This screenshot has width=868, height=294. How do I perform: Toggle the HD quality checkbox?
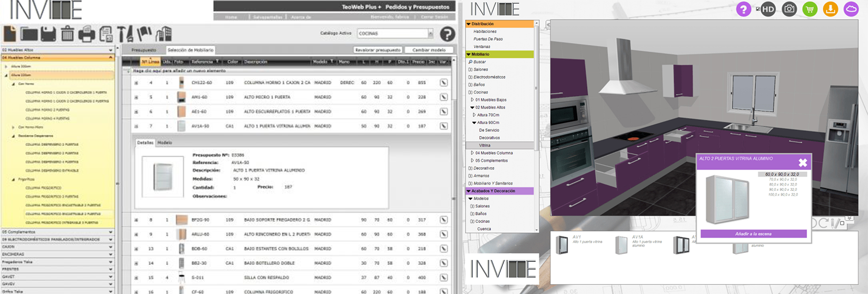pyautogui.click(x=758, y=9)
